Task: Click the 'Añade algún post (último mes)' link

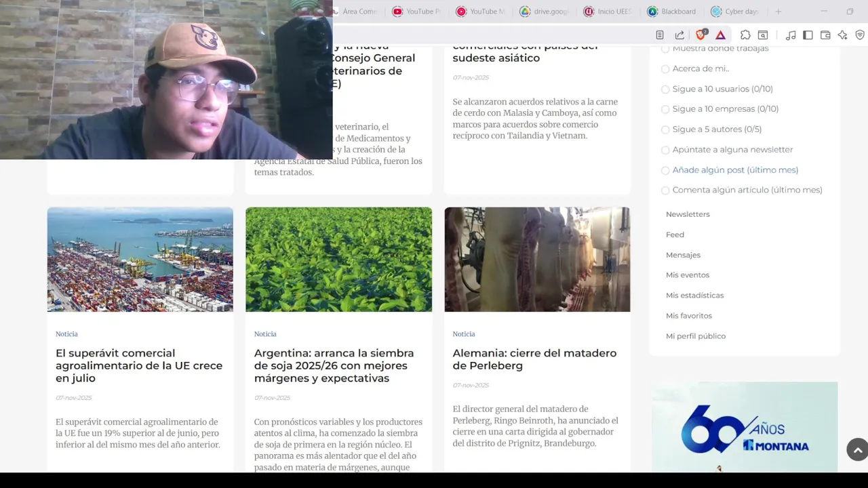Action: tap(735, 170)
